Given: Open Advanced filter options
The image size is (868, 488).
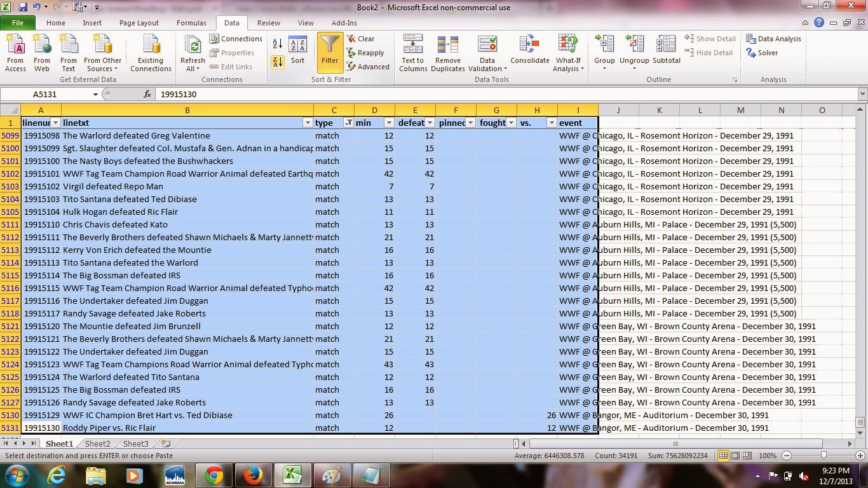Looking at the screenshot, I should pos(368,67).
